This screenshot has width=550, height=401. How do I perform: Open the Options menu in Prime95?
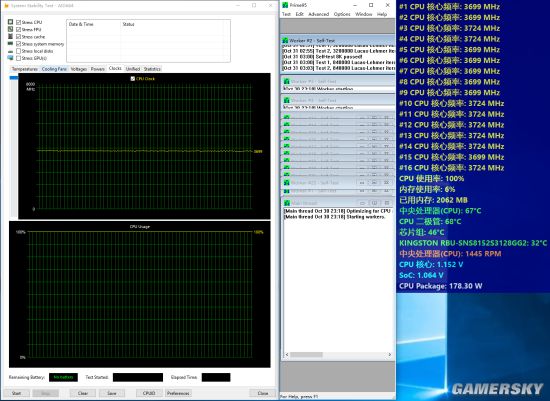pos(342,14)
